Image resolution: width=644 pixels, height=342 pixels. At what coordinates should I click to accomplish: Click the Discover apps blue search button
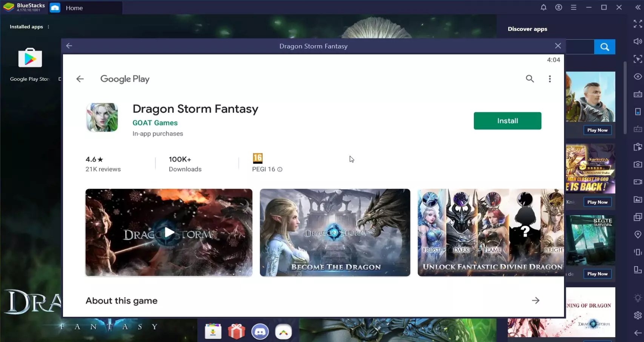click(604, 47)
